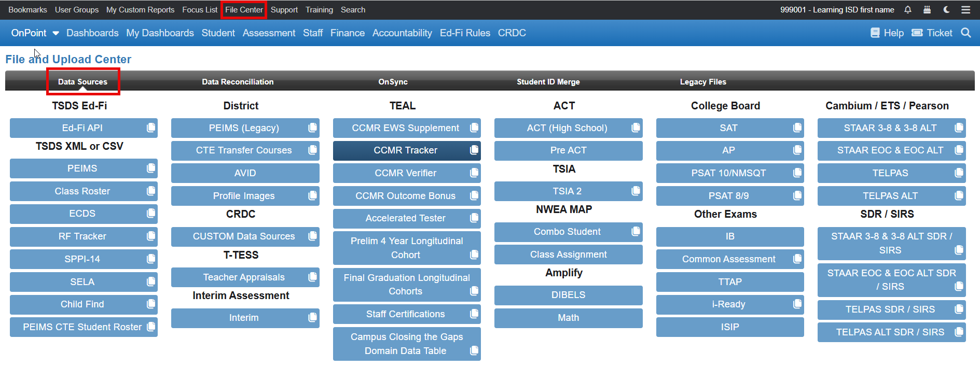Click the copy icon on i-Ready
The width and height of the screenshot is (980, 367).
click(797, 304)
